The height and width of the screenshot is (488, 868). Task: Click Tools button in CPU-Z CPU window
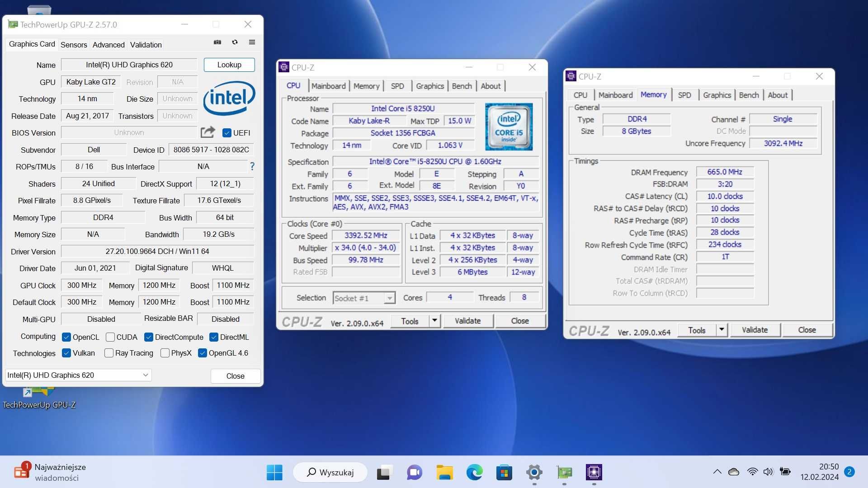410,321
